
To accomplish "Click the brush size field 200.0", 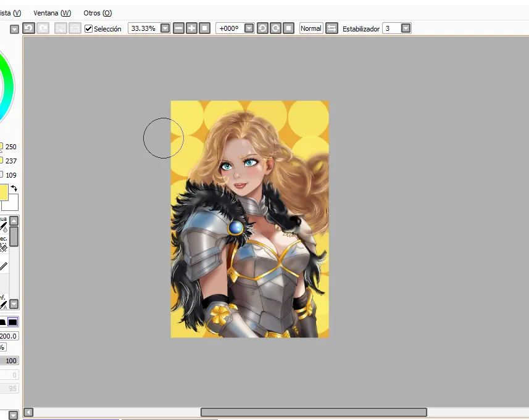I will (9, 336).
